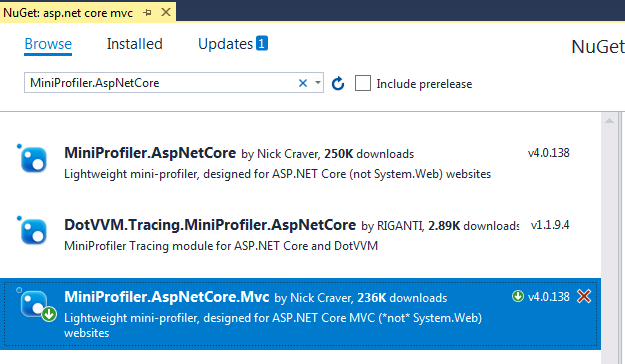625x364 pixels.
Task: Click the MiniProfiler.AspNetCore.Mvc package name
Action: point(167,297)
